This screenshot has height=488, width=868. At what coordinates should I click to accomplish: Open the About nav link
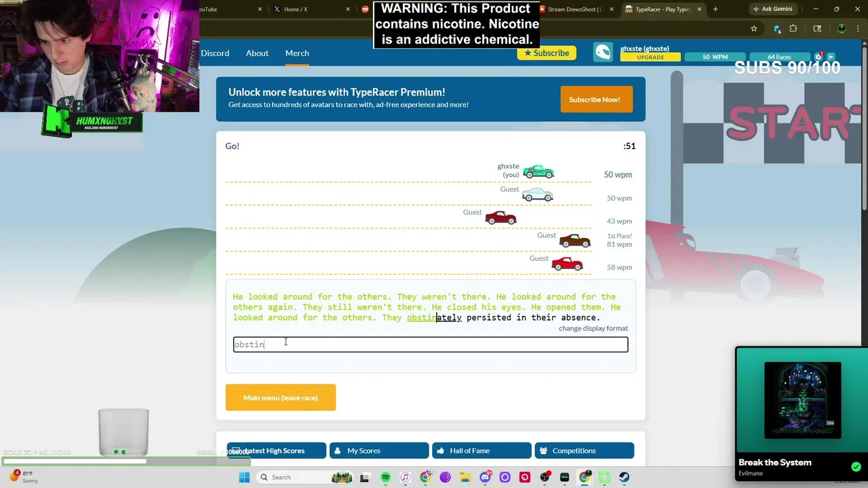pos(257,53)
